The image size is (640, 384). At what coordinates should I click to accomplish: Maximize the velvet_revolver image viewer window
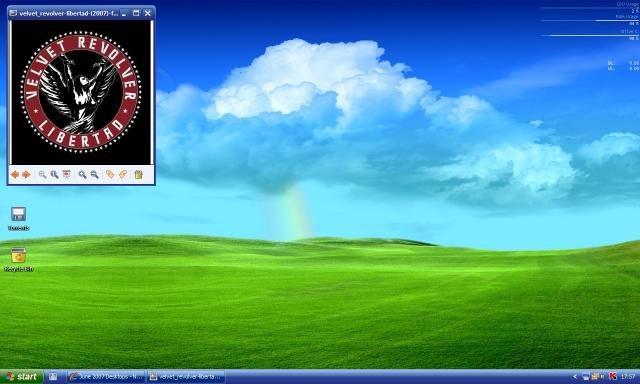pos(136,13)
